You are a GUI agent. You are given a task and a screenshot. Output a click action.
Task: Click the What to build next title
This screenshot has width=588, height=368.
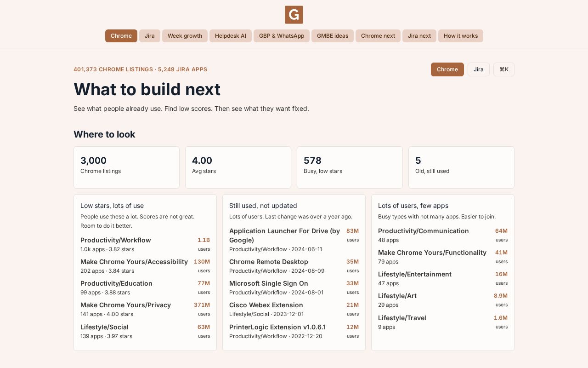pyautogui.click(x=147, y=89)
